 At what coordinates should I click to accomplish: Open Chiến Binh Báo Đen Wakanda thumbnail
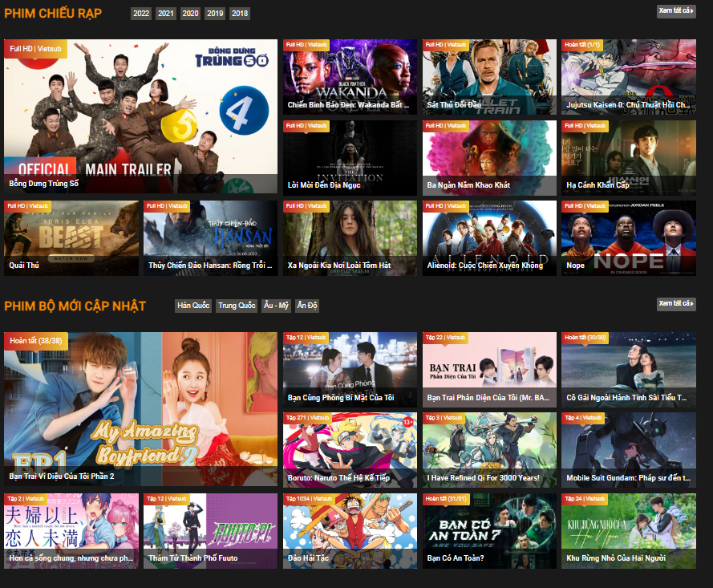pos(350,77)
